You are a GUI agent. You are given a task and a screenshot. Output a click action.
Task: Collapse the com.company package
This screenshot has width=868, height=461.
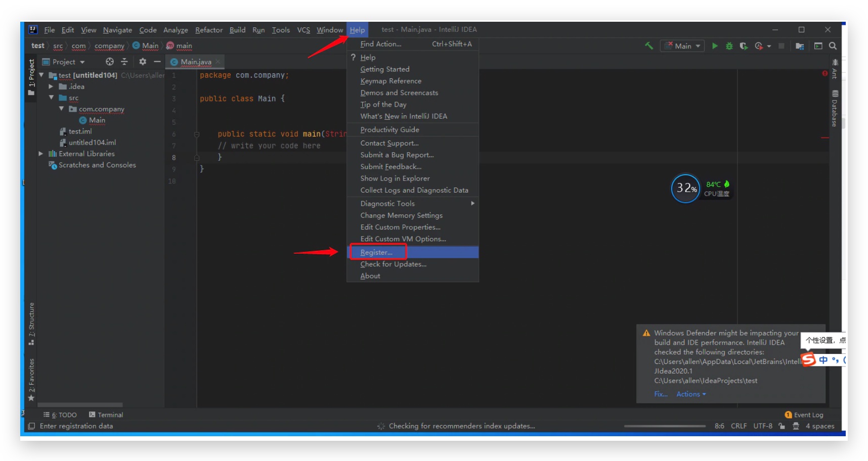point(61,108)
